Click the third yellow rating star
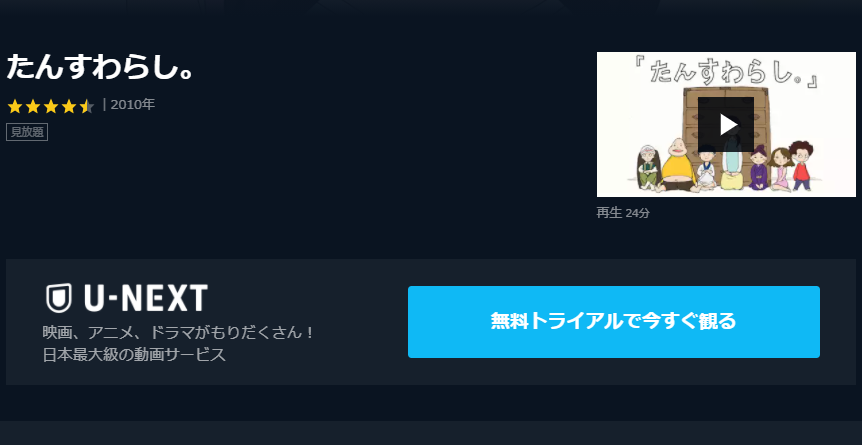Viewport: 862px width, 445px height. point(51,106)
